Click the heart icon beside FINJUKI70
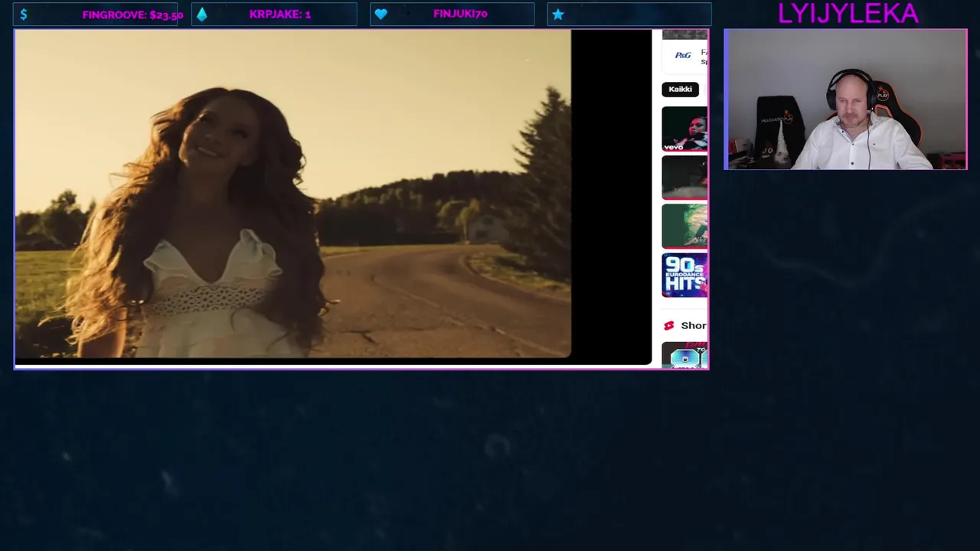 pyautogui.click(x=381, y=15)
